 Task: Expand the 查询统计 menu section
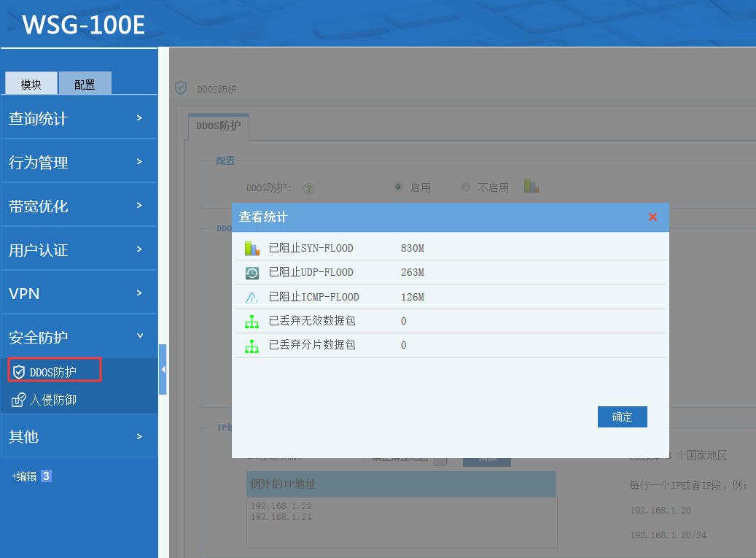[79, 118]
